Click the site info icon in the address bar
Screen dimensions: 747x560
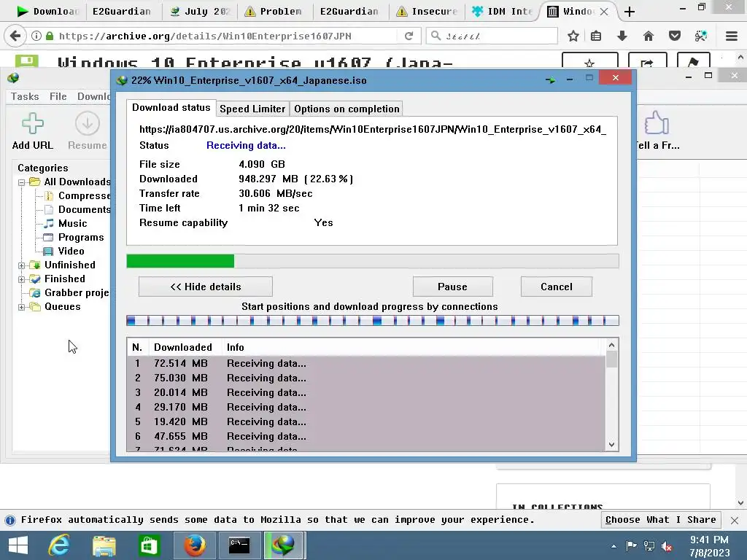(36, 36)
